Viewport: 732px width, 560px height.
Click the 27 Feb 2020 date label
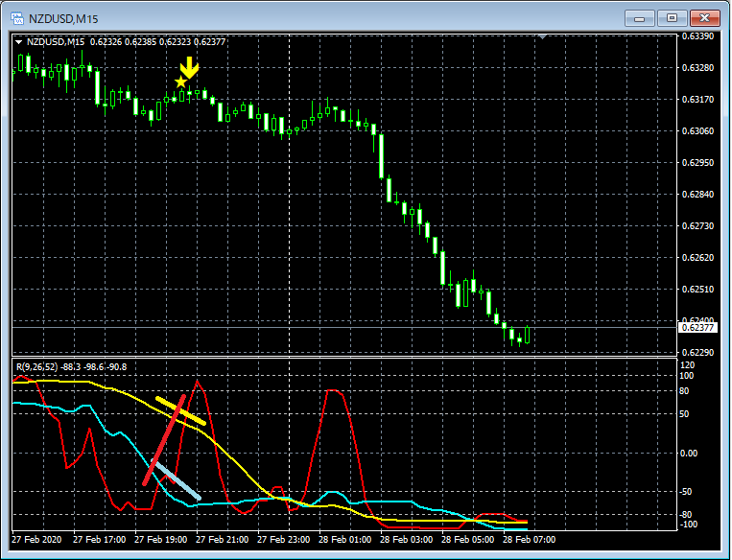coord(35,540)
